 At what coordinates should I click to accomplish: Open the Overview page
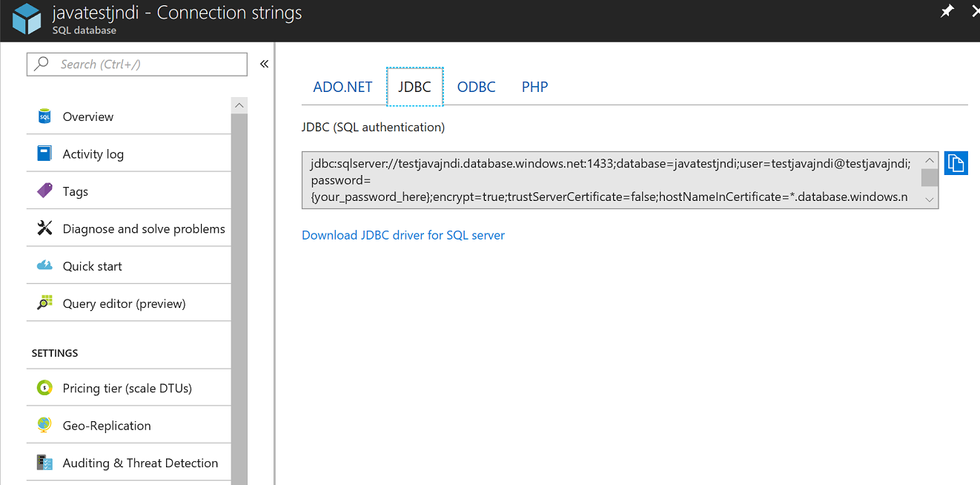click(89, 116)
